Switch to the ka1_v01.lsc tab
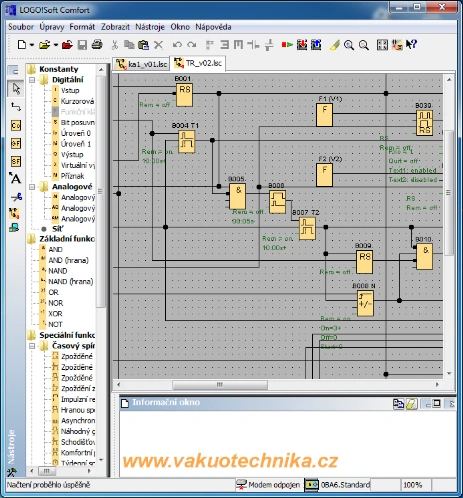 coord(141,64)
